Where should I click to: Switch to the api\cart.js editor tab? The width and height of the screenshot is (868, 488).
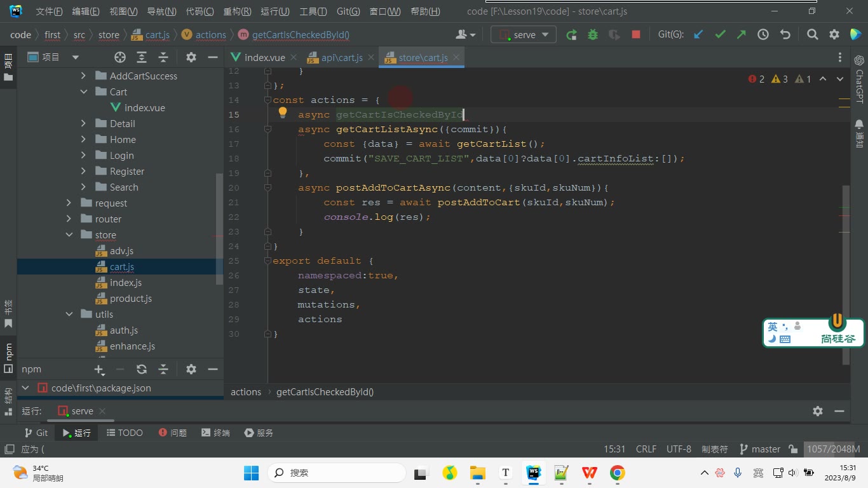341,58
